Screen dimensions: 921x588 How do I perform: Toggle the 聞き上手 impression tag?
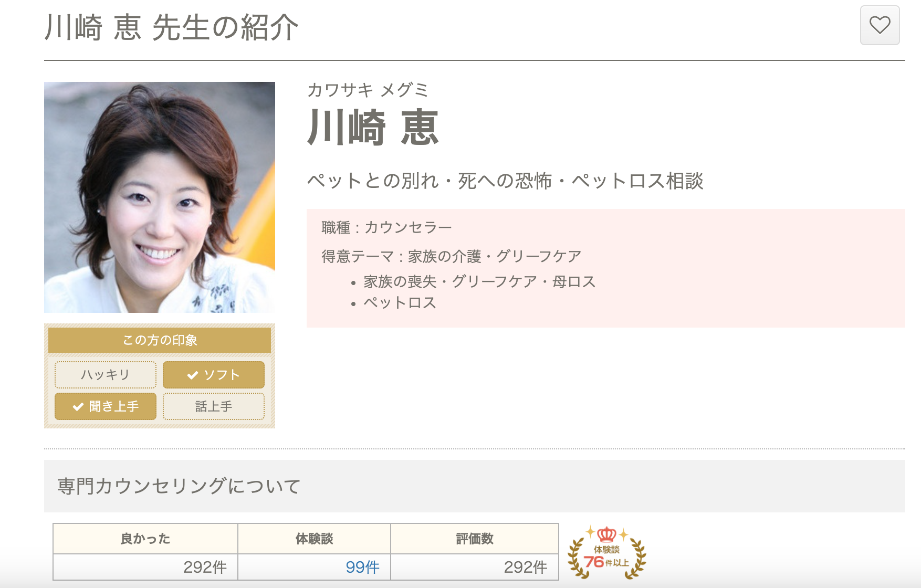click(x=106, y=406)
